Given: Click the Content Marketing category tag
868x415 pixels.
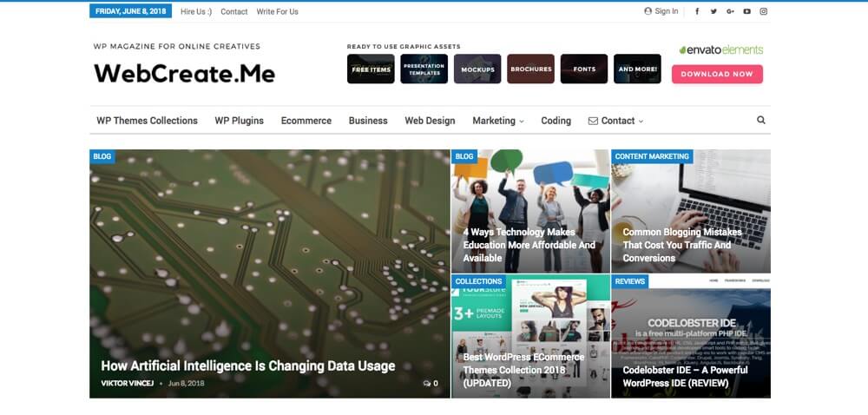Looking at the screenshot, I should point(652,156).
